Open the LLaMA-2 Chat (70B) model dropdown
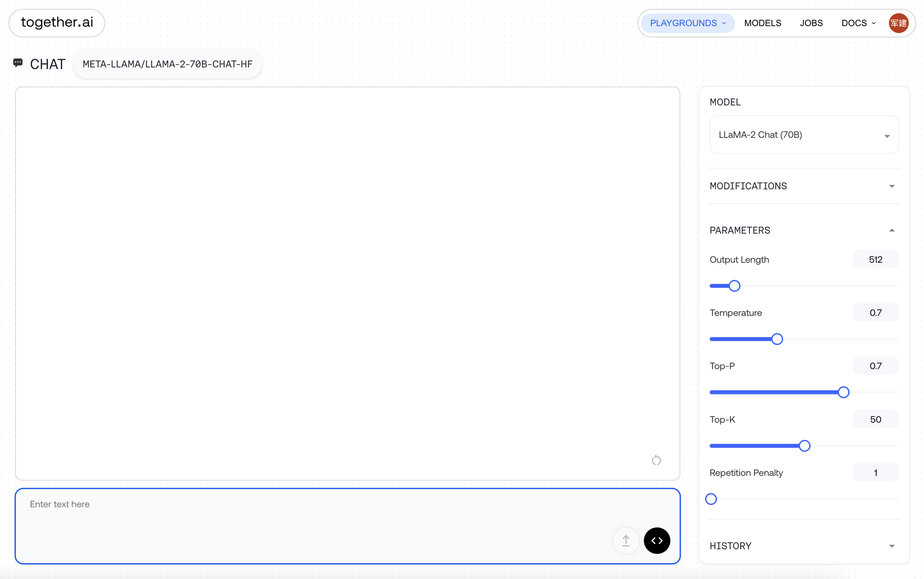This screenshot has width=924, height=579. tap(804, 135)
